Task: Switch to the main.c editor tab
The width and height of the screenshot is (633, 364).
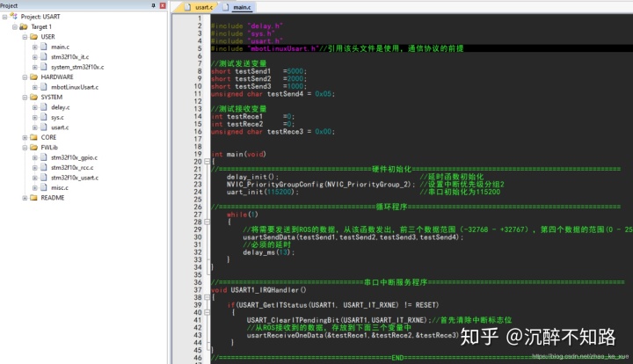Action: point(237,7)
